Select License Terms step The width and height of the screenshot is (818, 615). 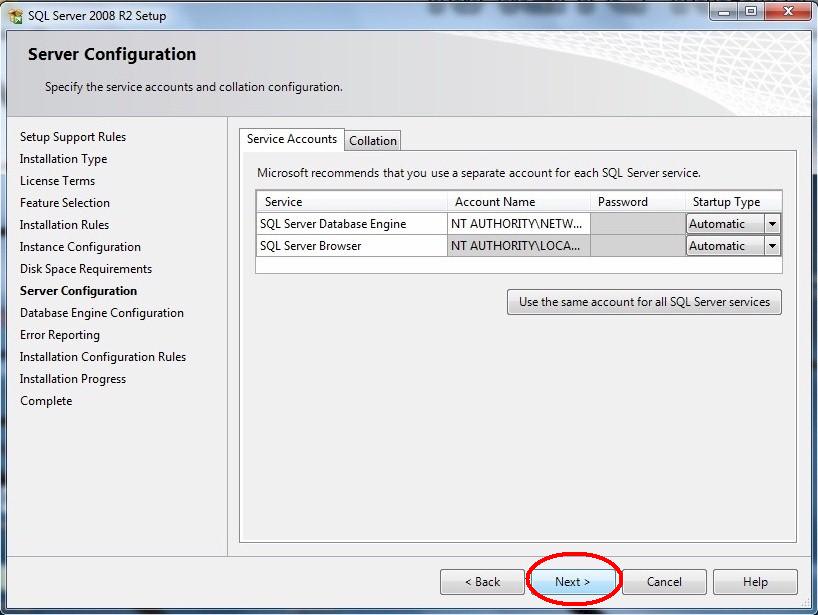(x=57, y=180)
